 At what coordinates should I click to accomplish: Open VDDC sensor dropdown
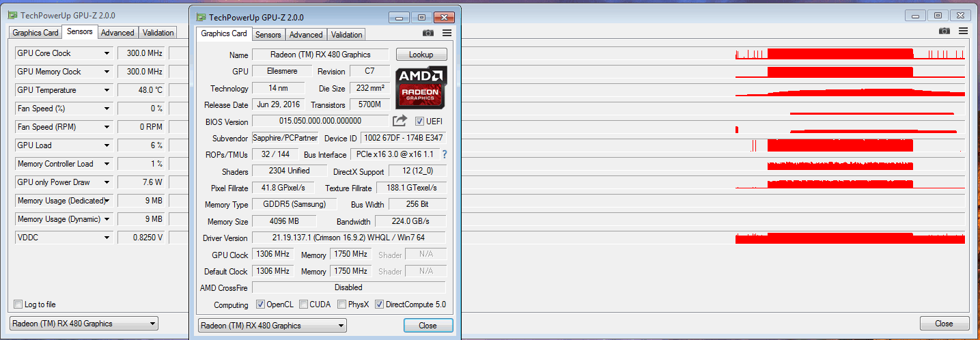coord(107,238)
